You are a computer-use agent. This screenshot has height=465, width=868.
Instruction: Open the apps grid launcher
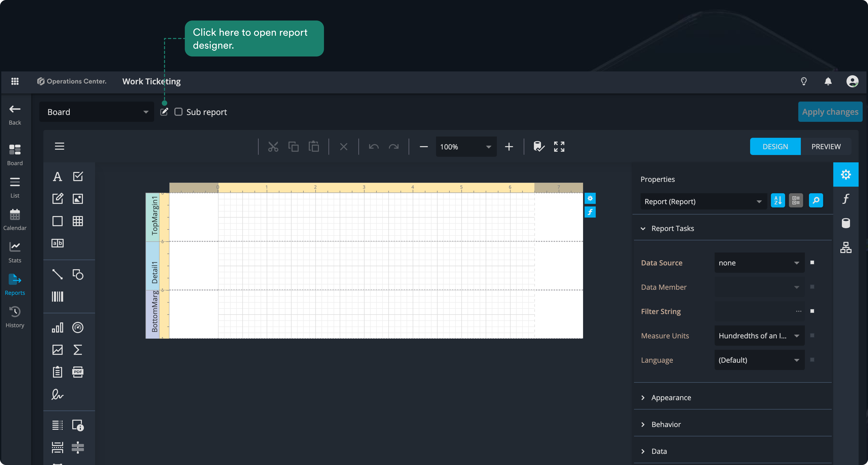click(15, 81)
